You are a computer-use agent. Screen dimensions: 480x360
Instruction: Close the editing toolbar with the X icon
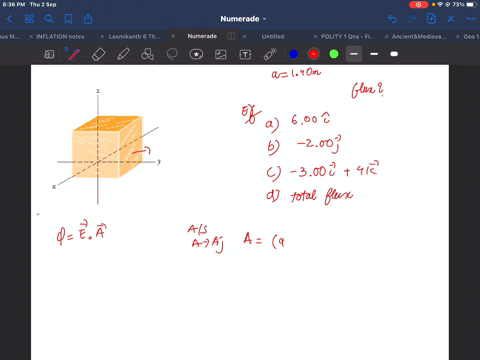pos(451,19)
